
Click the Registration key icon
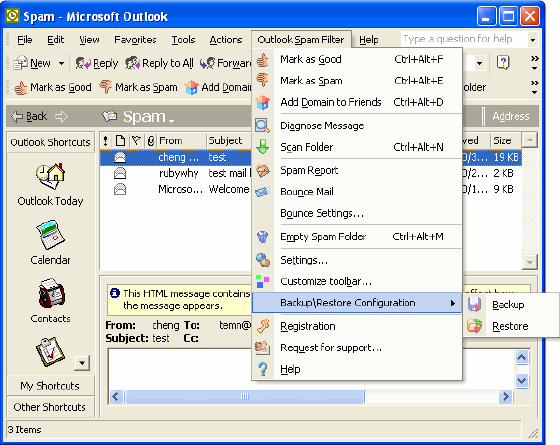(262, 326)
